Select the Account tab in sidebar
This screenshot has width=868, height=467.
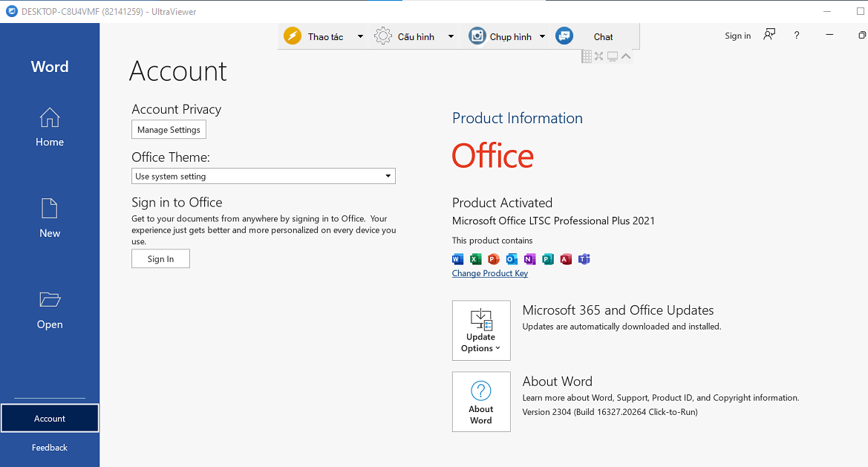(50, 418)
